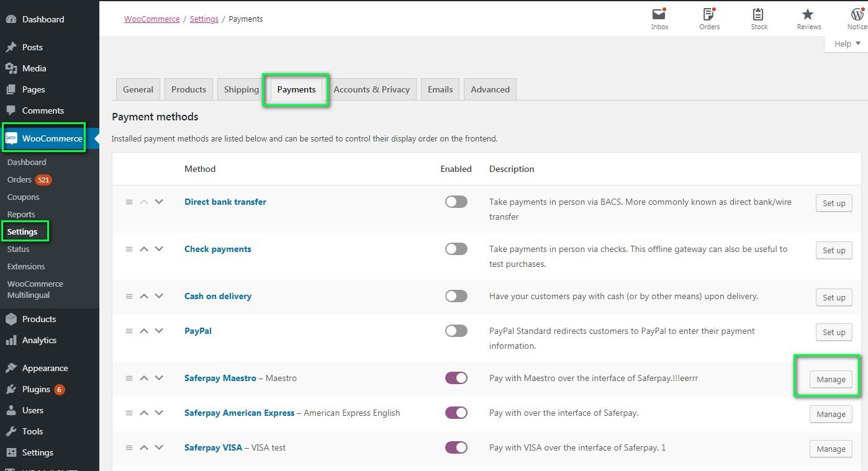
Task: Open the Reviews star icon
Action: [x=808, y=15]
